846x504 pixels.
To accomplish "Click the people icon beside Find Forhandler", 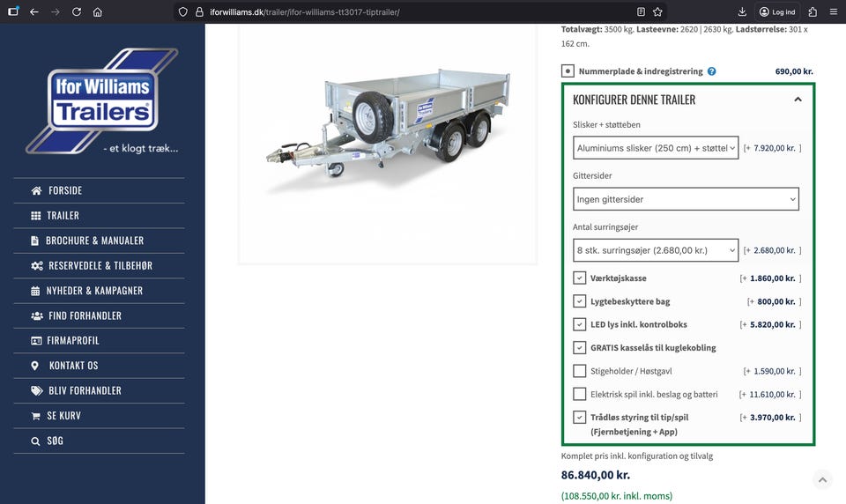I will [37, 315].
